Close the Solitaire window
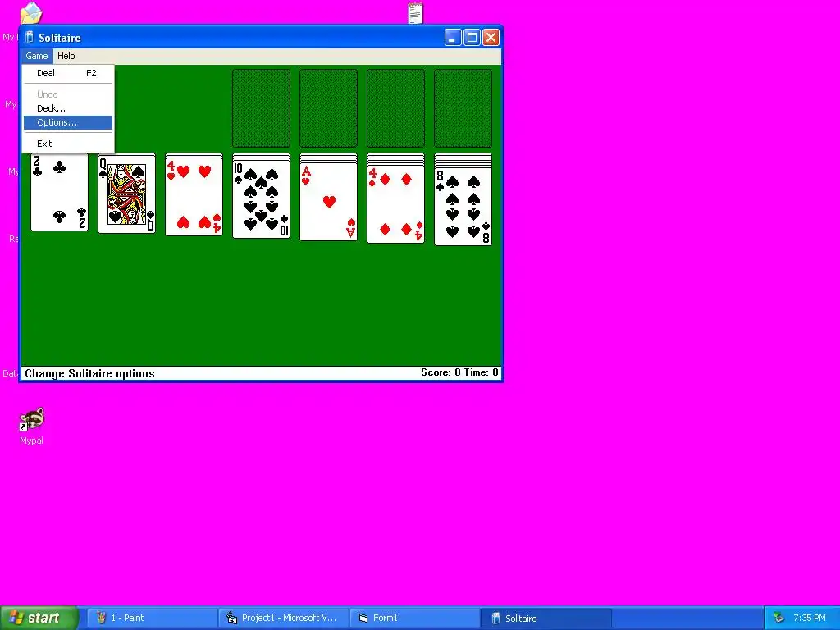 point(491,38)
